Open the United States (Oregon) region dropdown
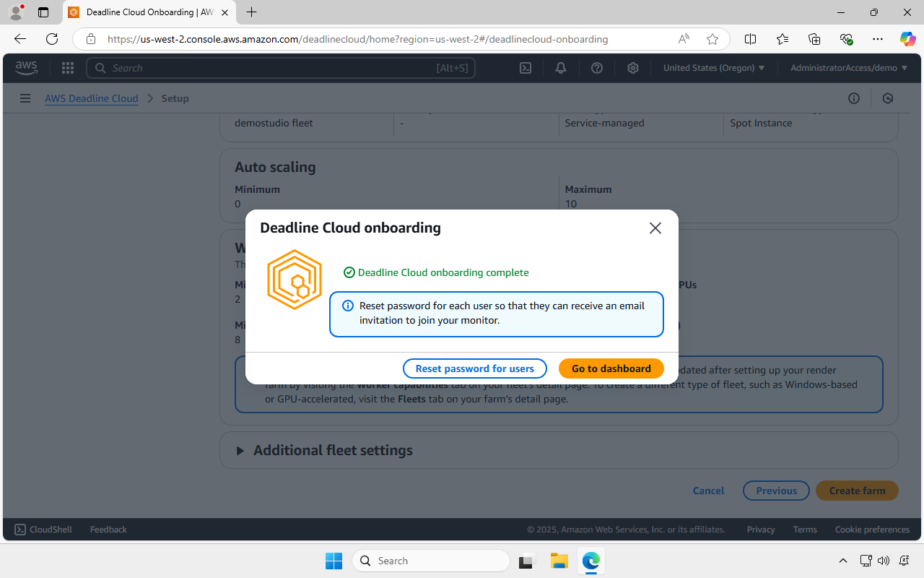The width and height of the screenshot is (924, 578). coord(714,67)
